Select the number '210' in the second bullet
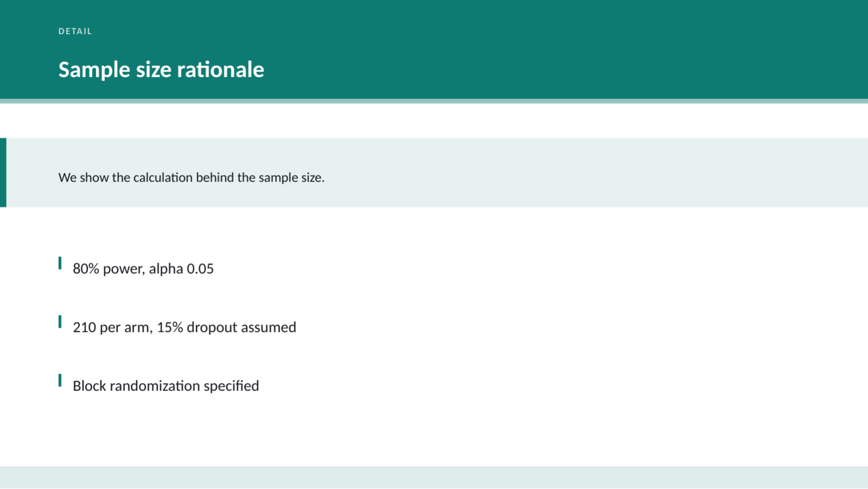Image resolution: width=868 pixels, height=489 pixels. click(x=84, y=327)
